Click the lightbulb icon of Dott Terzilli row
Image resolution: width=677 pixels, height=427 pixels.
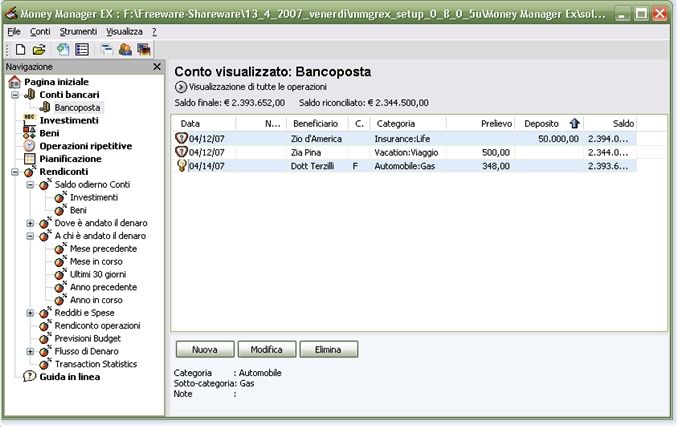[182, 166]
